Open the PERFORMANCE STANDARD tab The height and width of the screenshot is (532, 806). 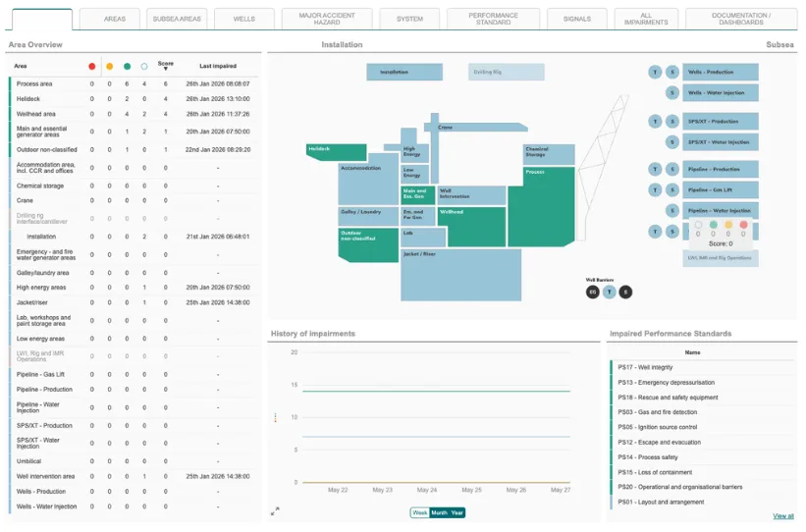[x=494, y=19]
